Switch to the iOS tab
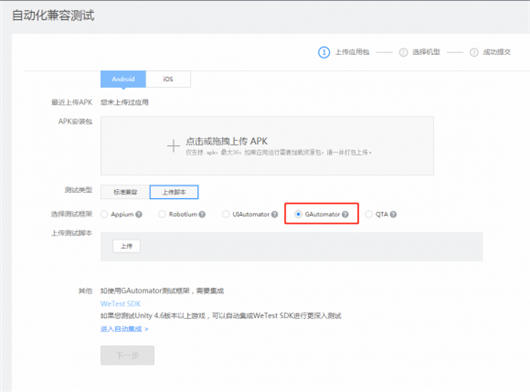 168,79
